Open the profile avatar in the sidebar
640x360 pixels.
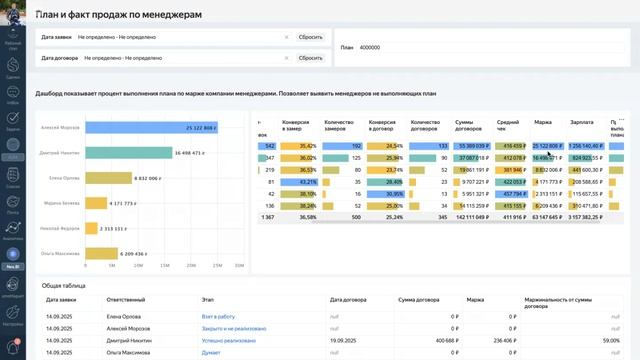13,12
